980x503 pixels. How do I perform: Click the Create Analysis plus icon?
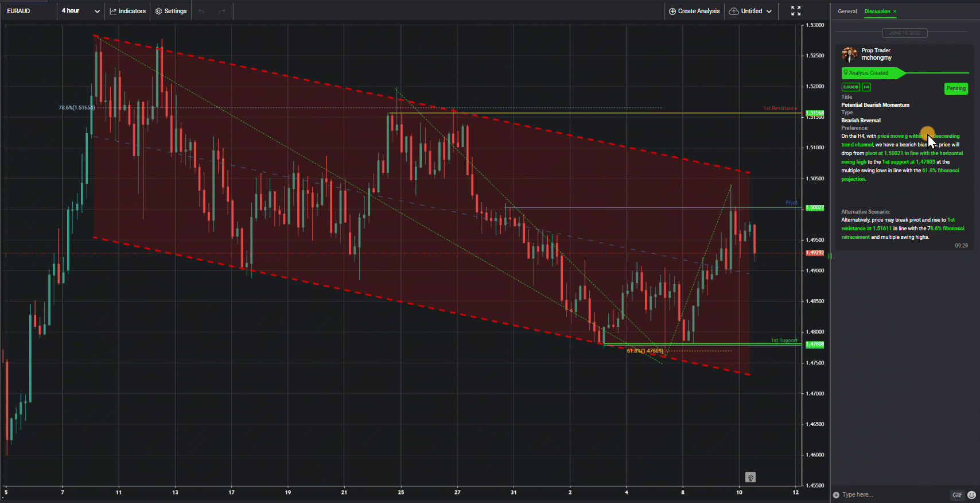[672, 11]
